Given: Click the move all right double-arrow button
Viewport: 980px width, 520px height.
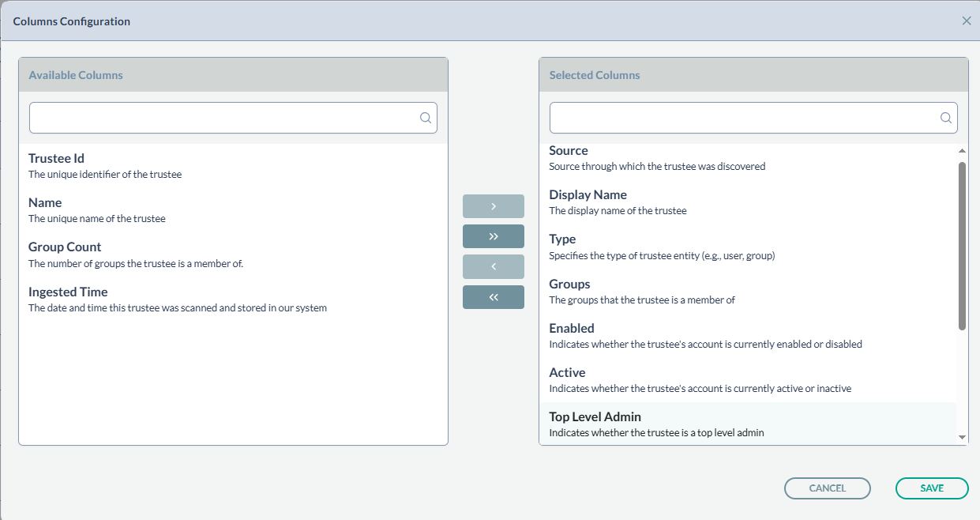Looking at the screenshot, I should 494,236.
